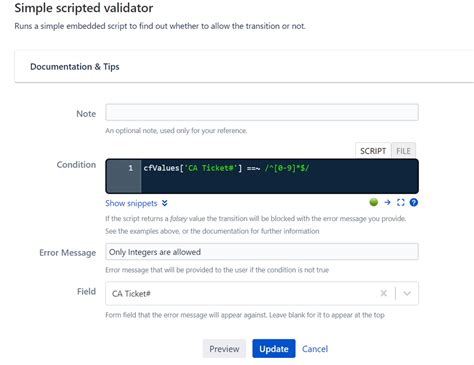Image resolution: width=474 pixels, height=365 pixels.
Task: Expand Show snippets double chevron
Action: (x=165, y=203)
